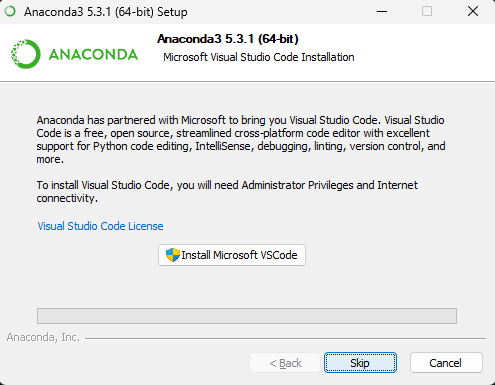Close the setup window with X
Image resolution: width=495 pixels, height=385 pixels.
473,11
